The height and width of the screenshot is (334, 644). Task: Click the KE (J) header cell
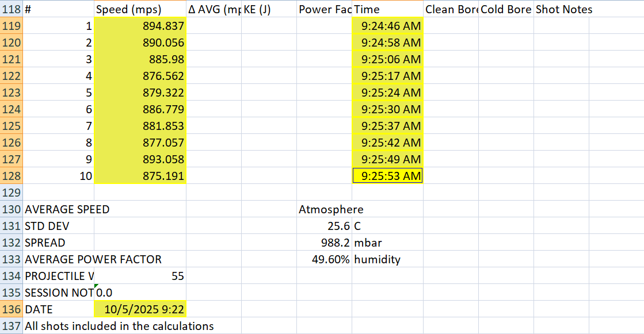coord(268,9)
